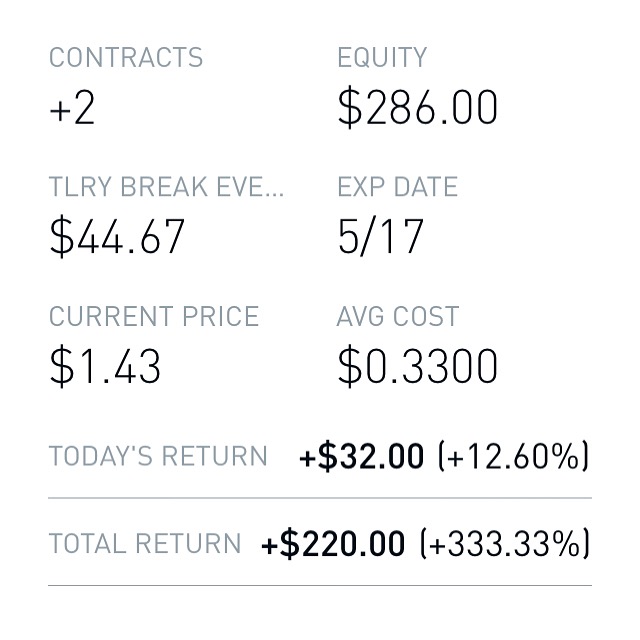
Task: Select the $0.3300 average cost value
Action: coord(417,366)
